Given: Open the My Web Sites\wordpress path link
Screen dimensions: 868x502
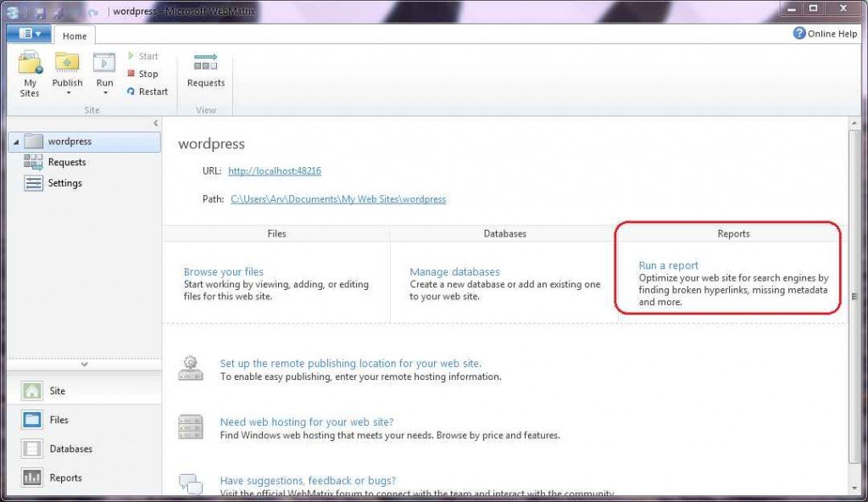Looking at the screenshot, I should coord(338,199).
